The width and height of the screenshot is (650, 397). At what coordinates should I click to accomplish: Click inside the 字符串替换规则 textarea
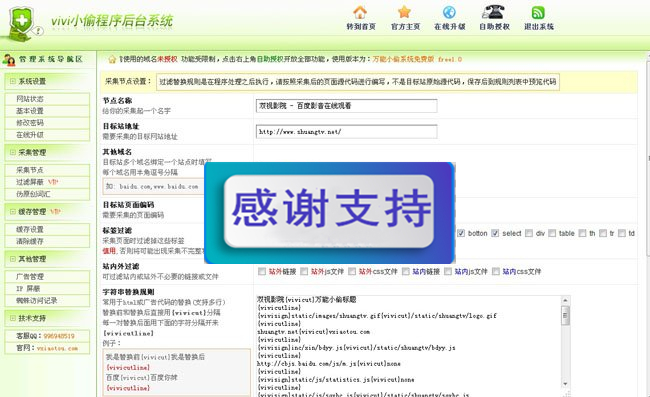pos(408,346)
